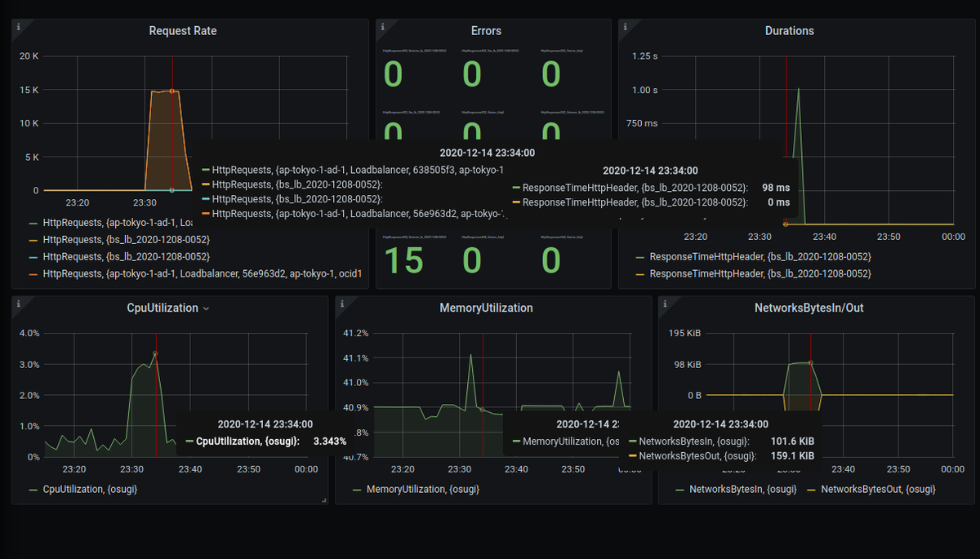980x559 pixels.
Task: Click the 15 stat value in Errors
Action: coord(403,260)
